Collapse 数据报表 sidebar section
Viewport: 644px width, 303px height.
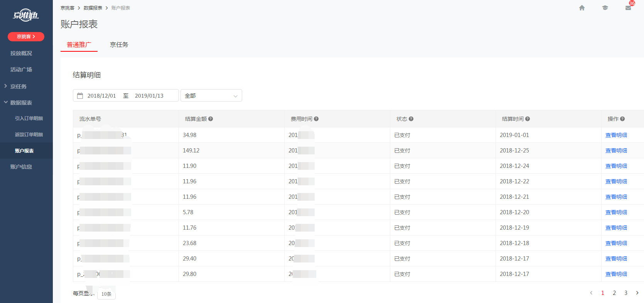click(x=21, y=103)
